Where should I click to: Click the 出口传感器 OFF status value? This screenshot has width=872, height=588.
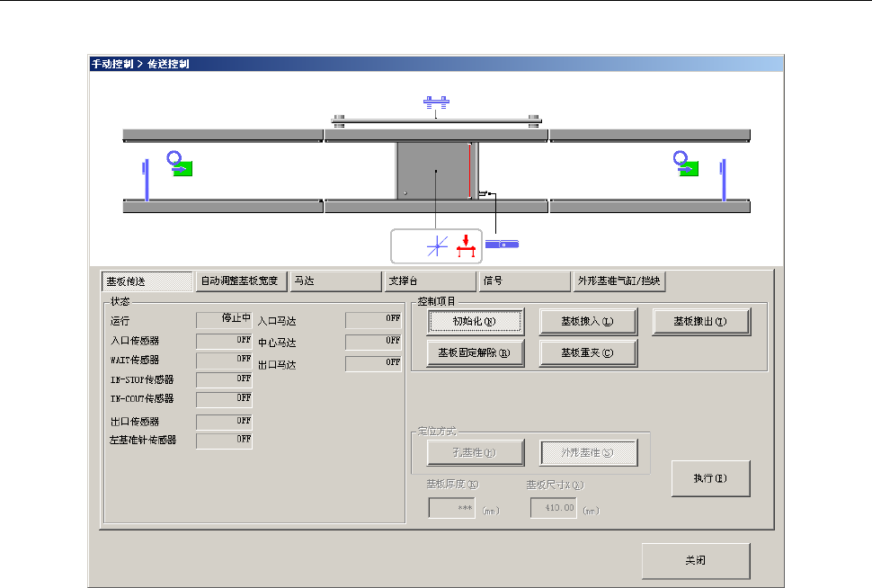click(224, 423)
